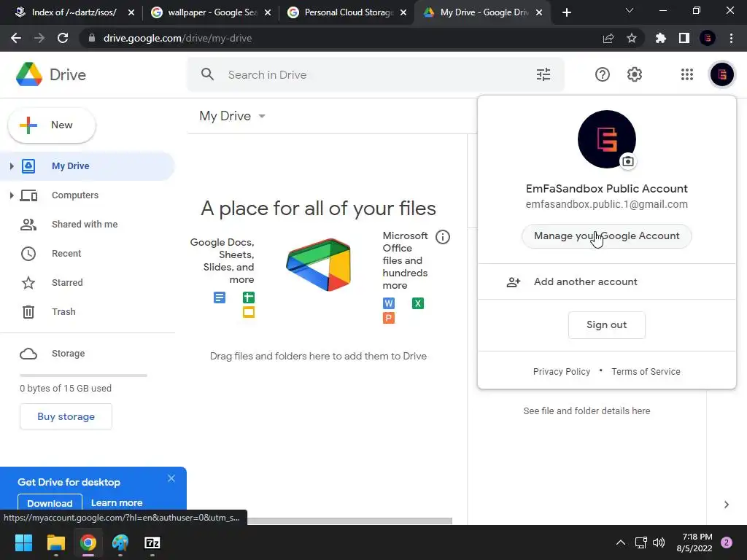Open 7-Zip from taskbar
The image size is (747, 560).
pos(152,542)
